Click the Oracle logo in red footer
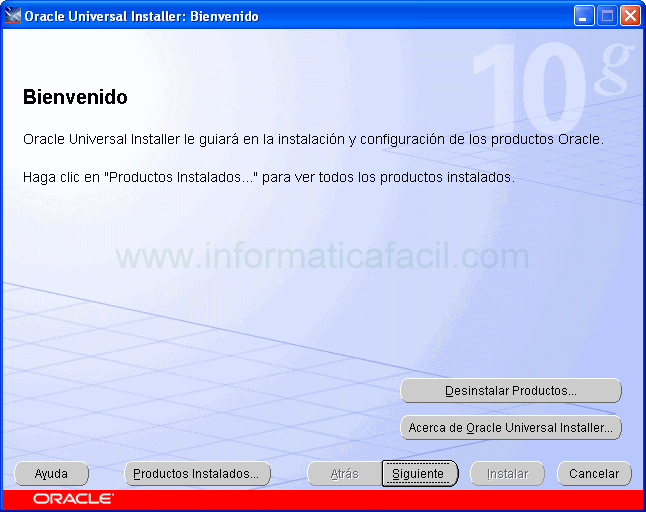The image size is (646, 512). [73, 499]
